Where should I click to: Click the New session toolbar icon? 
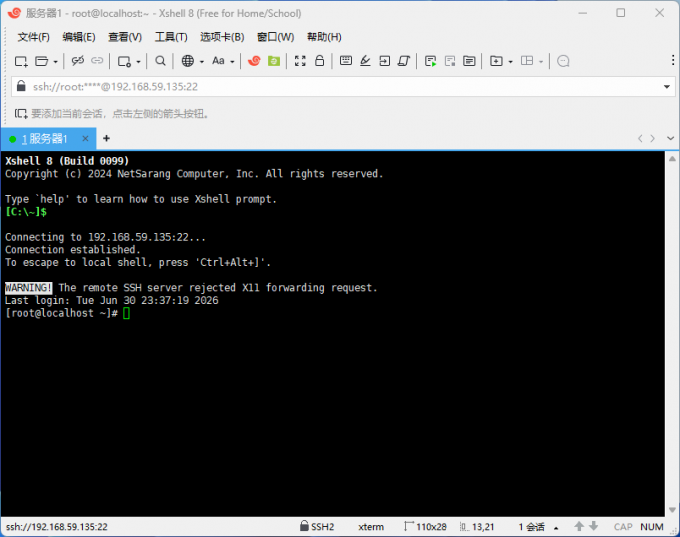click(21, 61)
